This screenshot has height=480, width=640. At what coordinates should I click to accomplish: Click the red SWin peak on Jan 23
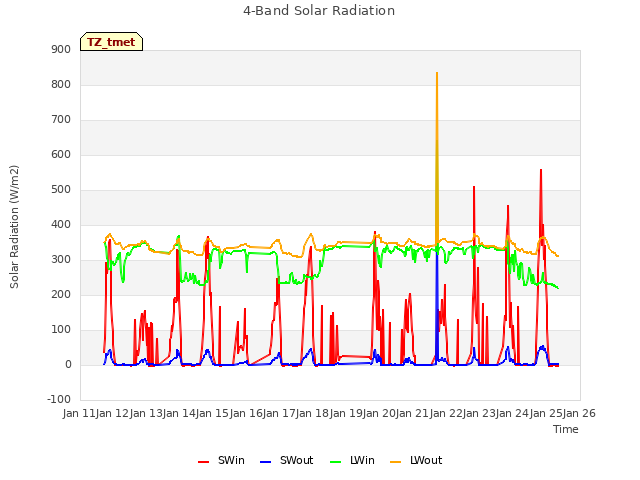point(474,187)
